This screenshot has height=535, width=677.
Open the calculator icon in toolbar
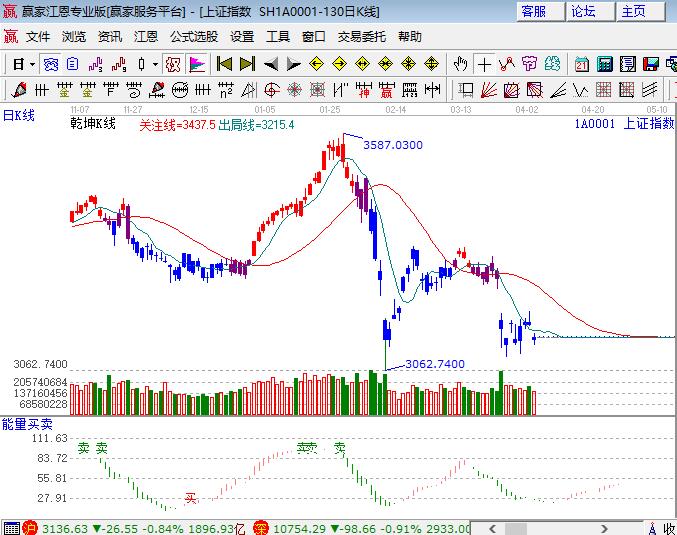pos(605,64)
